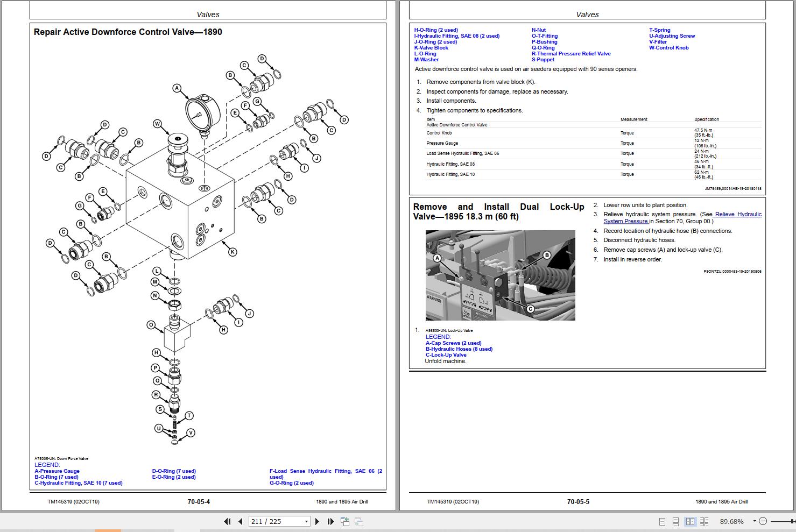Click the A-Pressure Gauge legend link
796x532 pixels.
(x=57, y=471)
